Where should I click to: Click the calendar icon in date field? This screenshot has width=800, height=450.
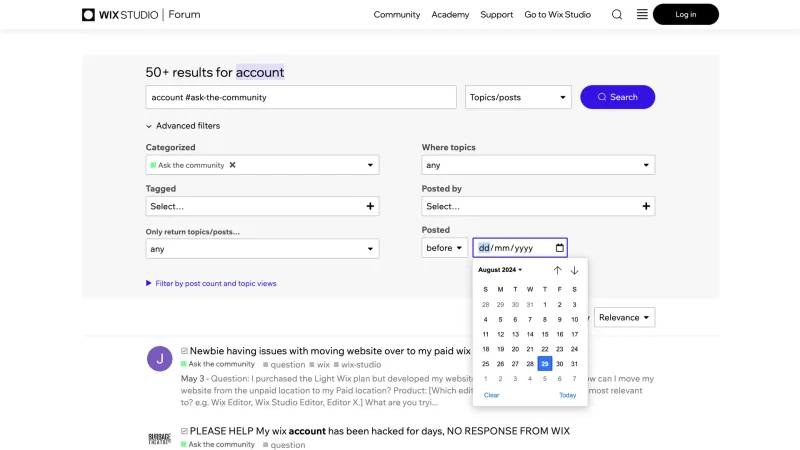(560, 248)
